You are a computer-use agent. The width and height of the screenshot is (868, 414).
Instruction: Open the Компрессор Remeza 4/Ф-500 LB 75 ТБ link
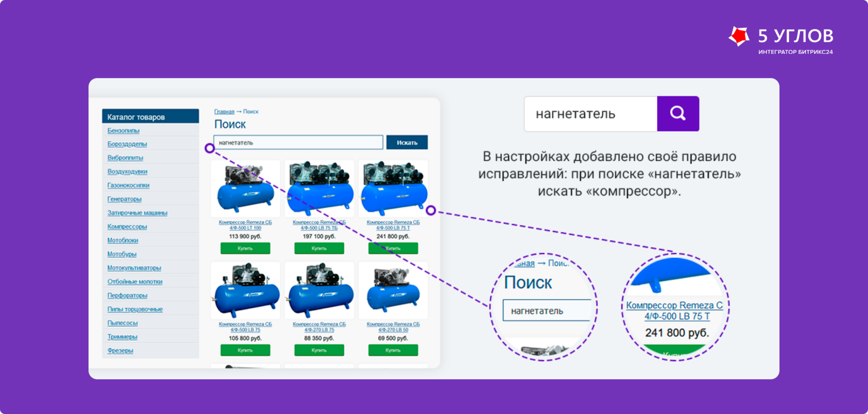coord(319,225)
